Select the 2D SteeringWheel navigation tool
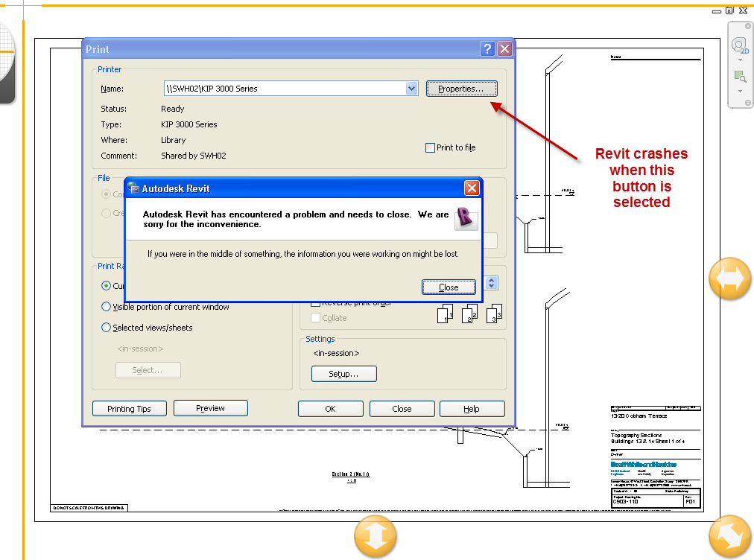This screenshot has height=560, width=754. pos(738,45)
